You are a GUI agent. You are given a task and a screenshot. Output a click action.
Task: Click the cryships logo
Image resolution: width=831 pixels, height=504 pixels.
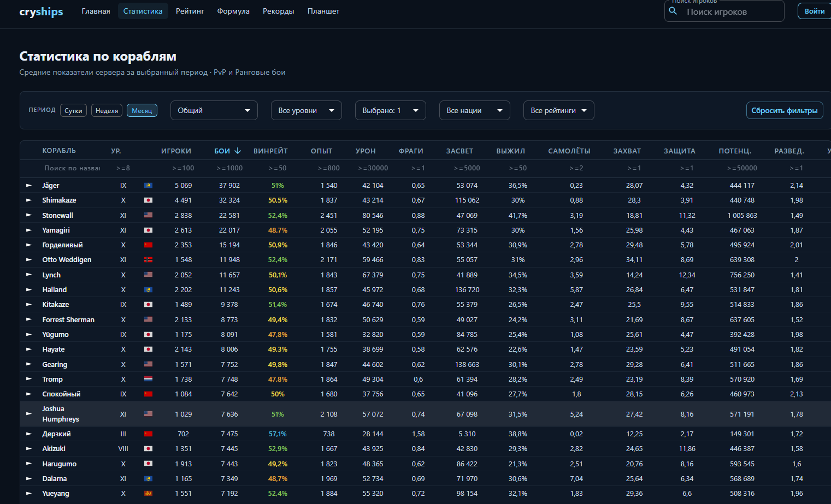[41, 11]
